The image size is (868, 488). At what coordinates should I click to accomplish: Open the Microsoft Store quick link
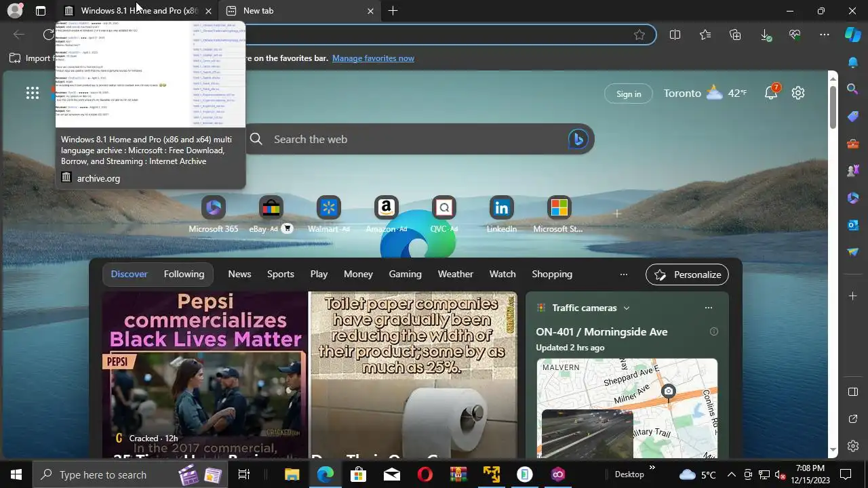(559, 216)
